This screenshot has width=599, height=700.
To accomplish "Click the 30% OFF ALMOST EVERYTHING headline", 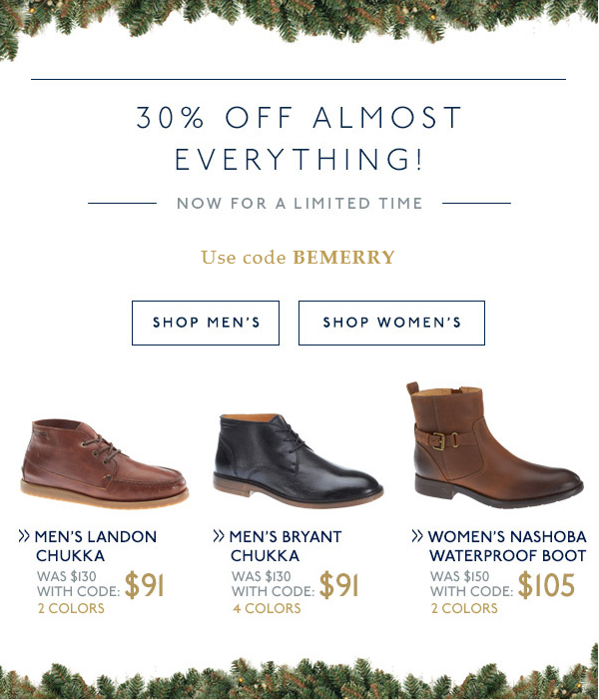I will tap(299, 138).
